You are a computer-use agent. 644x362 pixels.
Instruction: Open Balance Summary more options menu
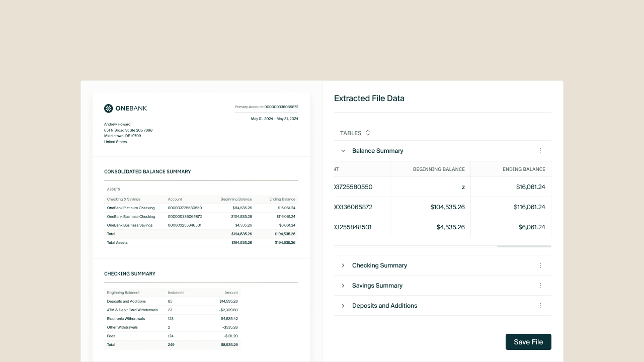coord(540,151)
